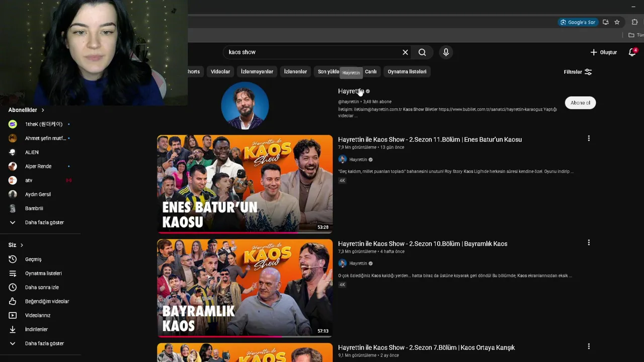Open the browser extensions puzzle icon
This screenshot has width=644, height=362.
635,22
